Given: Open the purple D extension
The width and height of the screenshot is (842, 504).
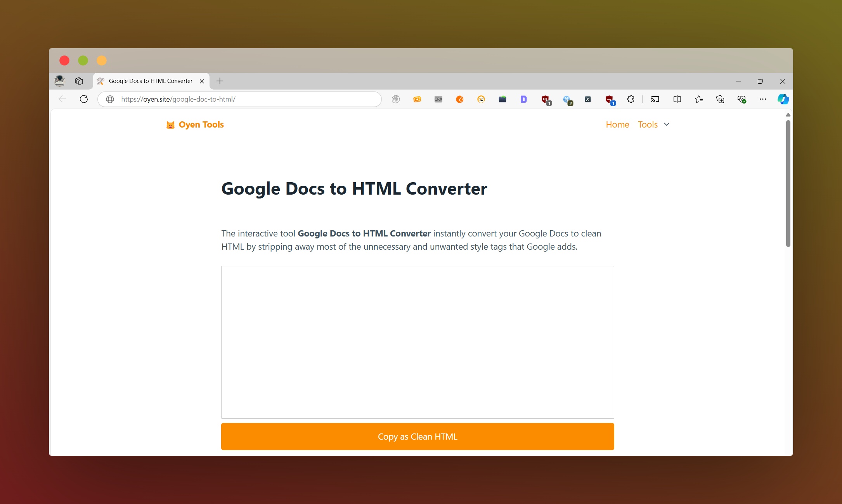Looking at the screenshot, I should point(524,99).
